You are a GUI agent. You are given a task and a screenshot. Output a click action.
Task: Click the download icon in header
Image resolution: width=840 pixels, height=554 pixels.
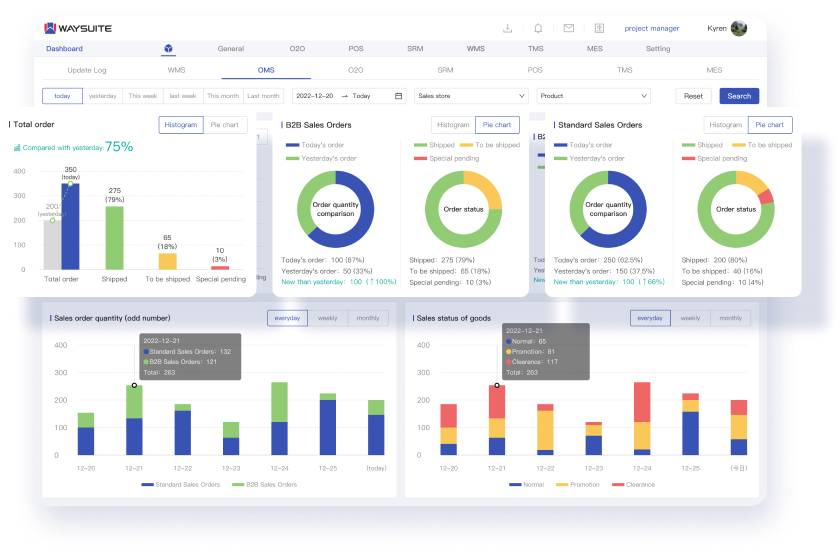click(508, 28)
